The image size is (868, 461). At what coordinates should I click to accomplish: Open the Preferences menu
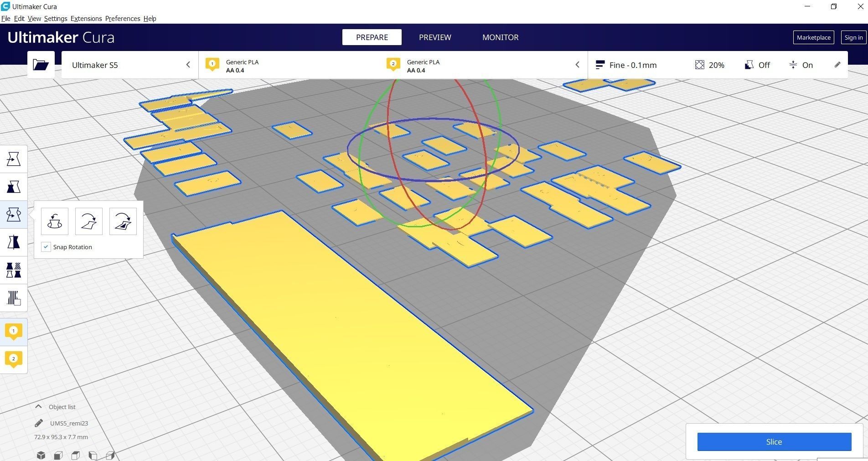tap(123, 19)
